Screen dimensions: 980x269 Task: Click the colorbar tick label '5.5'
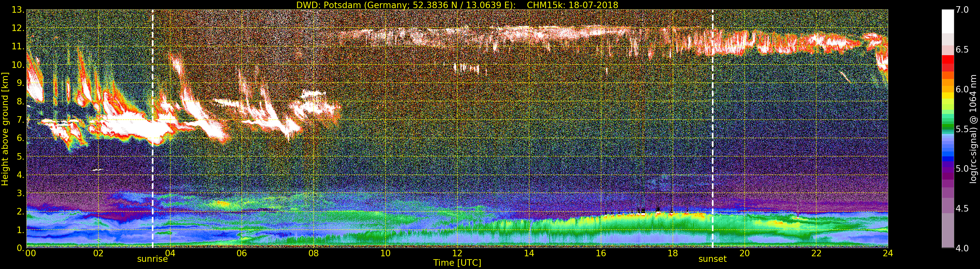(962, 129)
